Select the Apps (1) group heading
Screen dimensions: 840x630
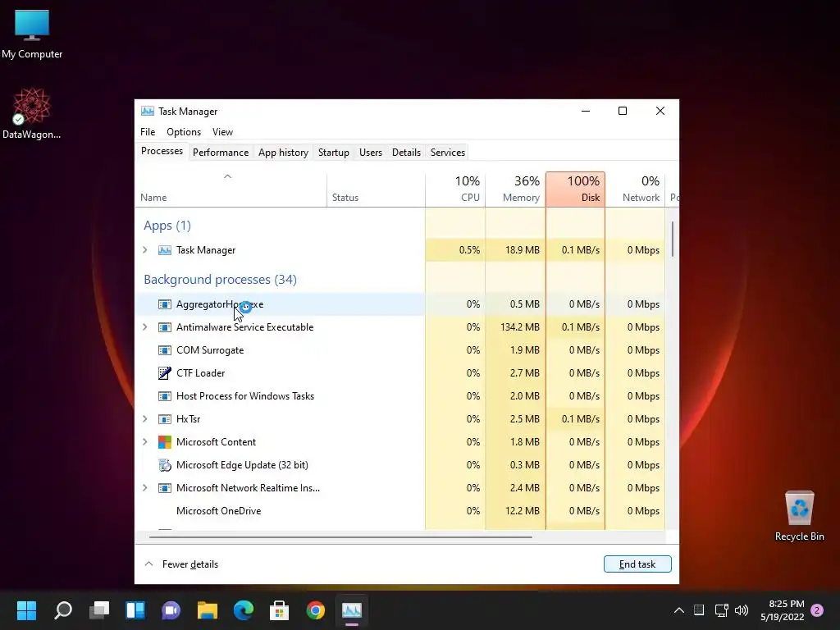point(167,226)
